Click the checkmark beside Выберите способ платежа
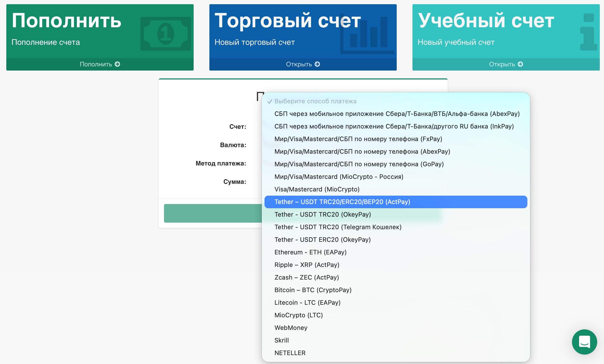The width and height of the screenshot is (604, 364). coord(269,101)
